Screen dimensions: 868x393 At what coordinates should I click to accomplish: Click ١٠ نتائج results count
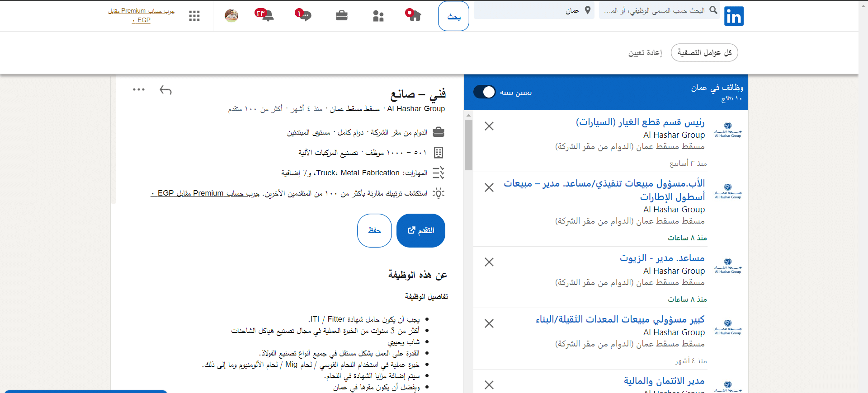[732, 98]
